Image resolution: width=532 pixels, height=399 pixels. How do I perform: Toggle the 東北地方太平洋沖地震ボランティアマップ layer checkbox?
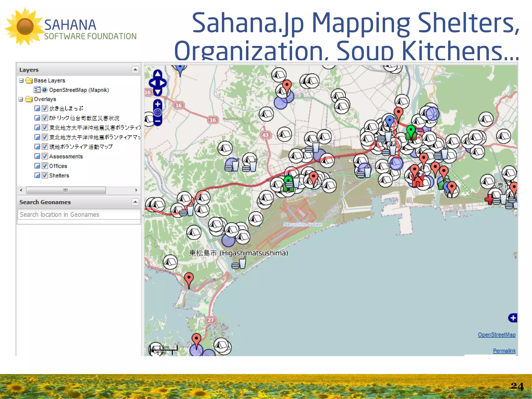coord(45,137)
